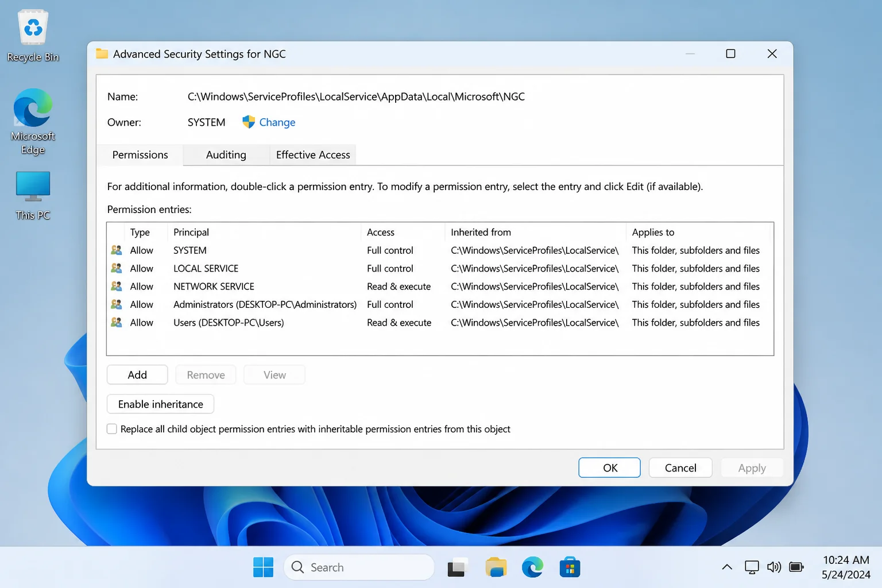The height and width of the screenshot is (588, 882).
Task: Open Microsoft Store from the taskbar
Action: point(570,567)
